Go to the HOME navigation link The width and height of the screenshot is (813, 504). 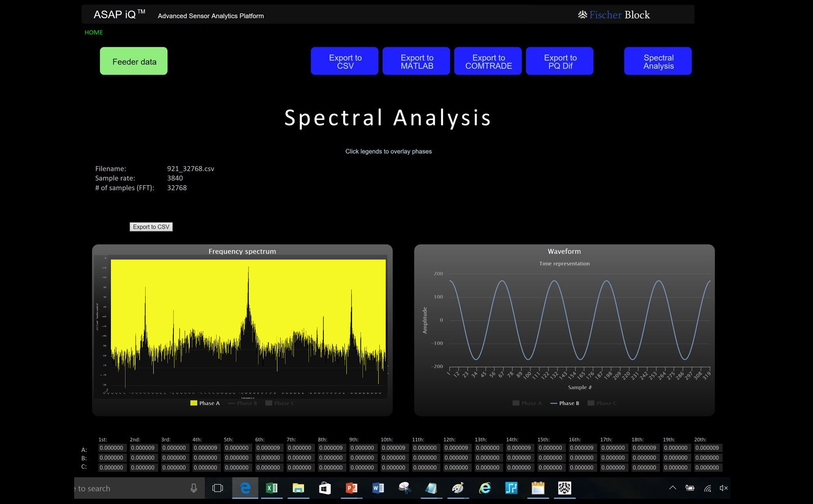tap(94, 32)
